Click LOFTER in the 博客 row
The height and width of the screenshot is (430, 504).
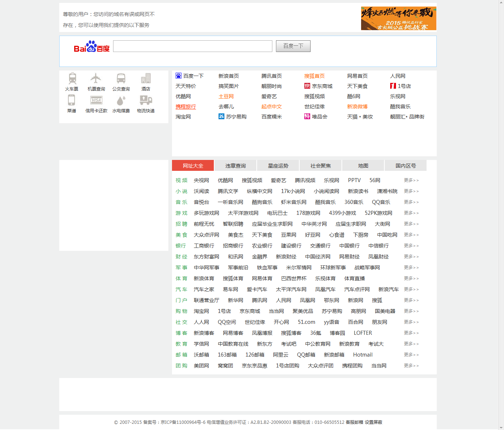(x=363, y=333)
